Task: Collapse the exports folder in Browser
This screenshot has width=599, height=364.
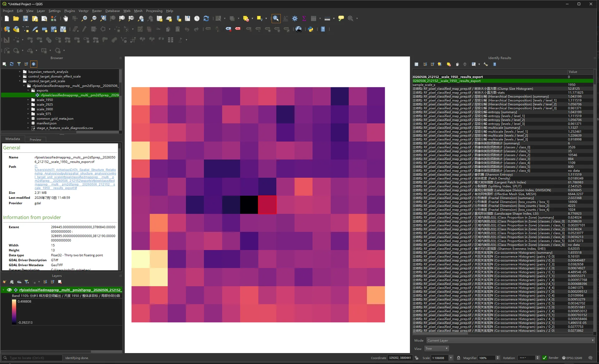Action: (28, 91)
